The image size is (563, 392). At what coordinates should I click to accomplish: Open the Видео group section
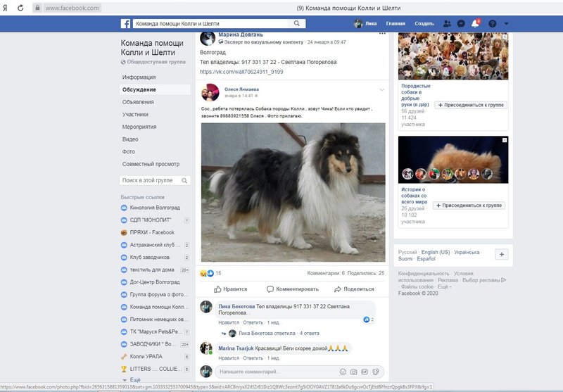pos(130,139)
